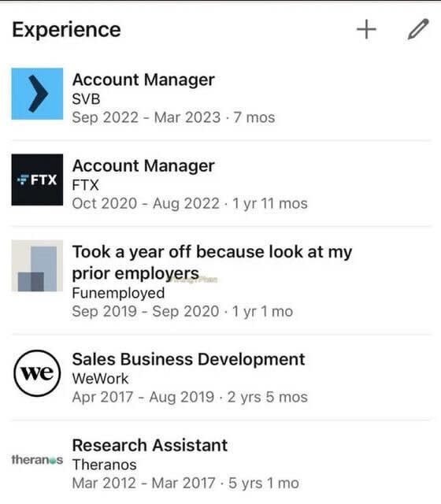Viewport: 441px width, 504px height.
Task: Click the FTX company logo
Action: point(37,180)
